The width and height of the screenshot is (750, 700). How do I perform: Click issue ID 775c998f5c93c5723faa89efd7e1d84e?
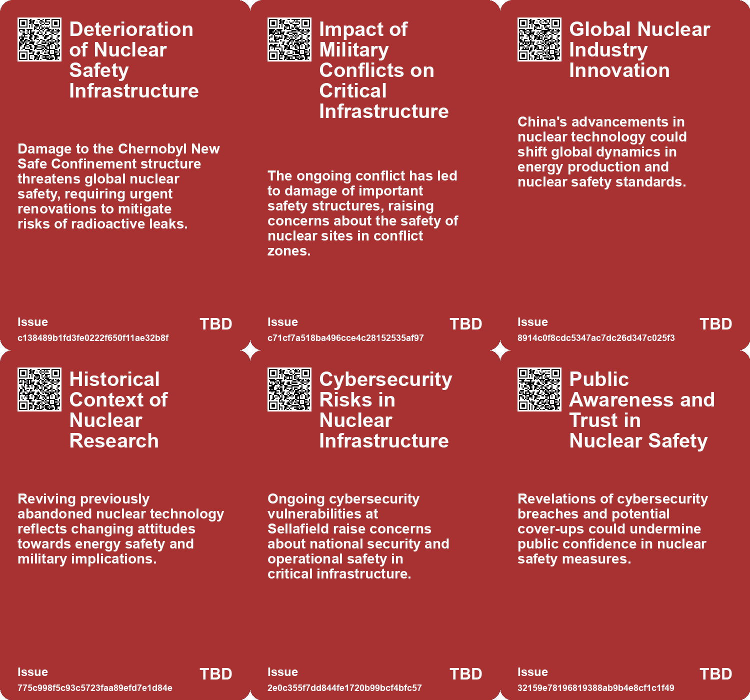[x=95, y=688]
